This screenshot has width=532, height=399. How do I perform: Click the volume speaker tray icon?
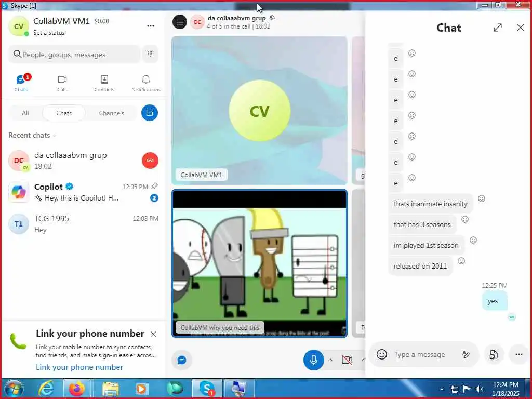tap(480, 390)
